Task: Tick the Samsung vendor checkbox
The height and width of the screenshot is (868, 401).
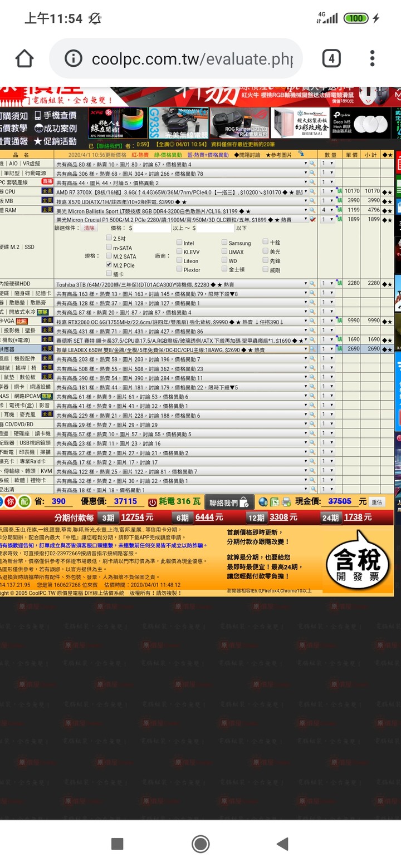Action: [224, 243]
